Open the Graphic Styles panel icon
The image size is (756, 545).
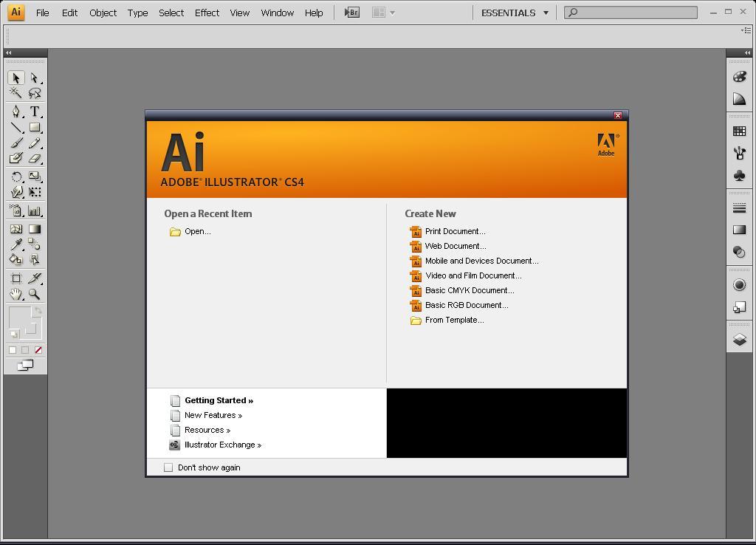point(739,306)
